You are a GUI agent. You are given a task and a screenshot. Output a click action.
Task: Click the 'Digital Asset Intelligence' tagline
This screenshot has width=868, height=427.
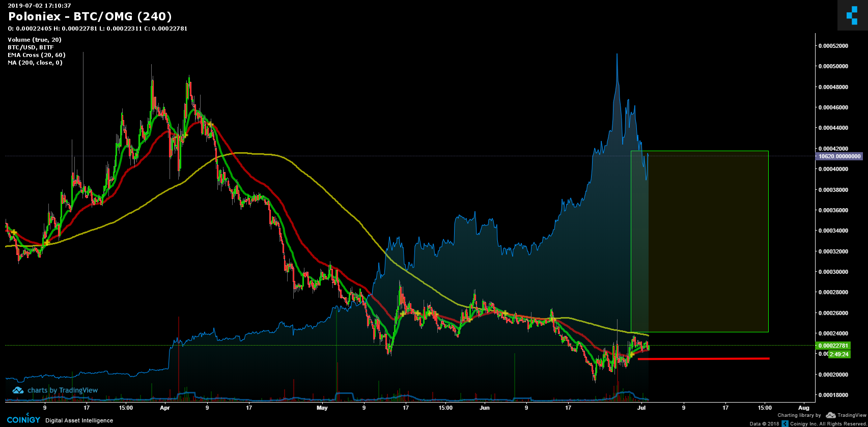79,420
